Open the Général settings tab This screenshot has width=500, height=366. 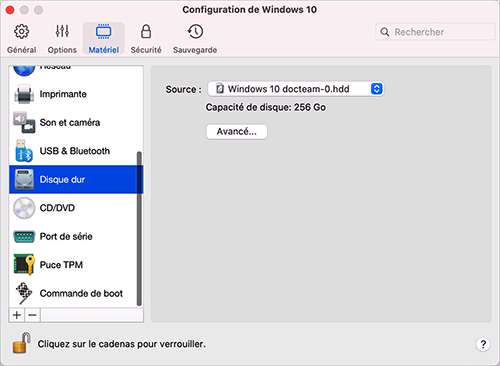point(22,38)
